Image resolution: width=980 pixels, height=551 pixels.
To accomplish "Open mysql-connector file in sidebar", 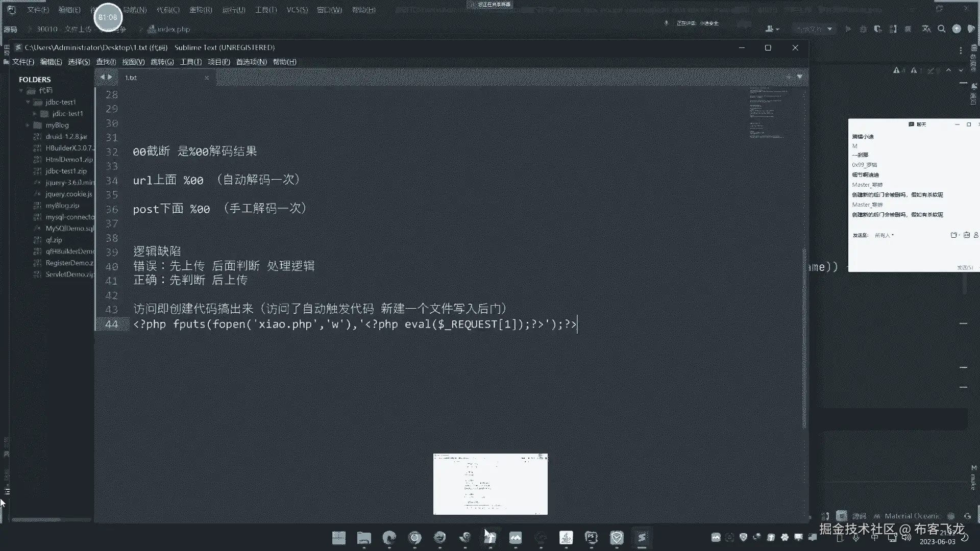I will [x=69, y=217].
